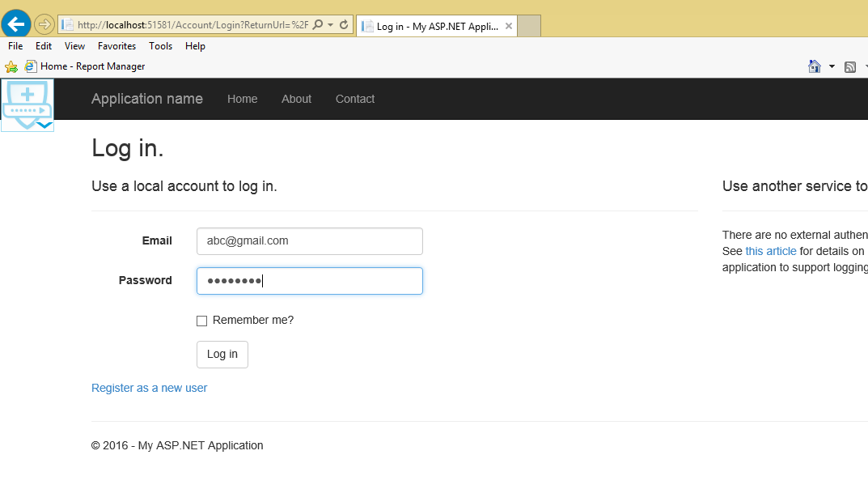Screen dimensions: 868x489
Task: Close the 'Log in - My ASP.NET' tab
Action: point(508,26)
